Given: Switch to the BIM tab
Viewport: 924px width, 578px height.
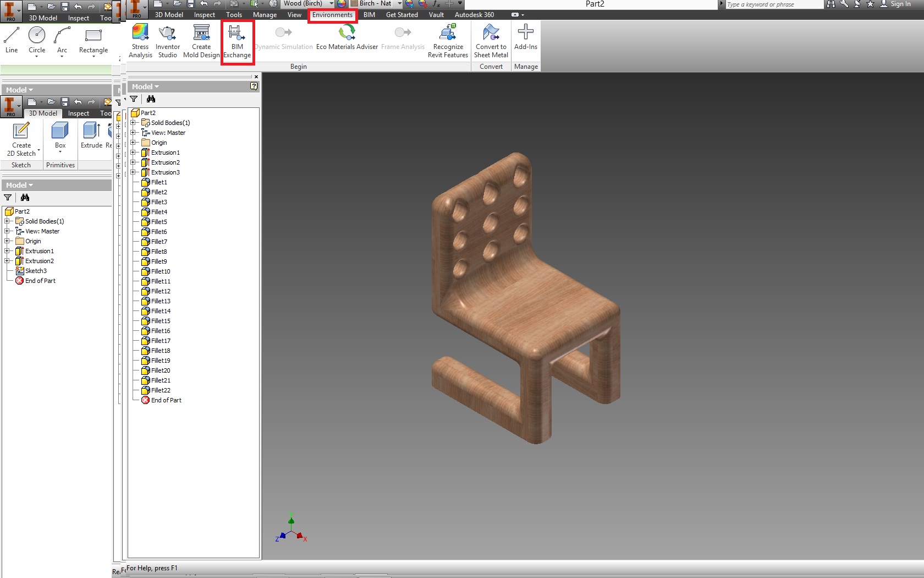Looking at the screenshot, I should tap(369, 15).
